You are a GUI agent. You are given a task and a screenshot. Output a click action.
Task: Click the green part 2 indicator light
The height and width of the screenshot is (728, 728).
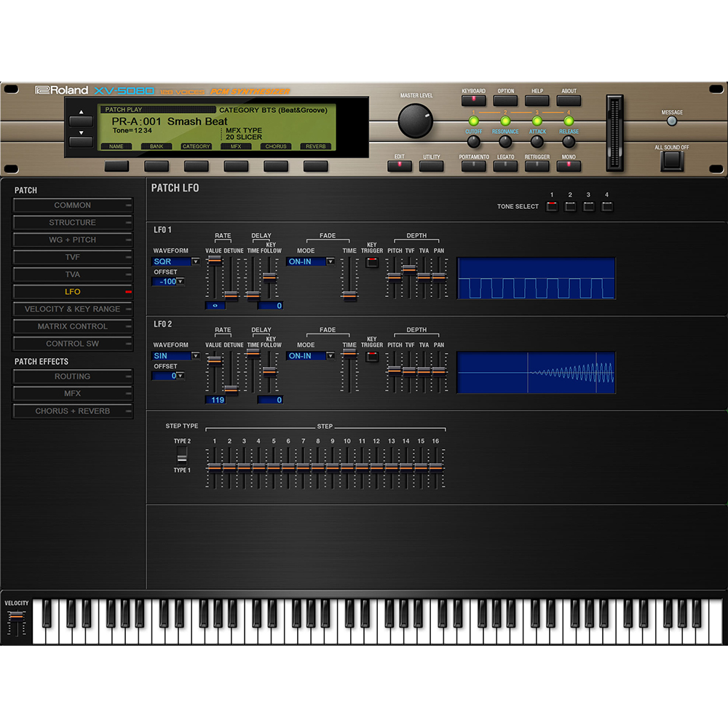point(505,121)
